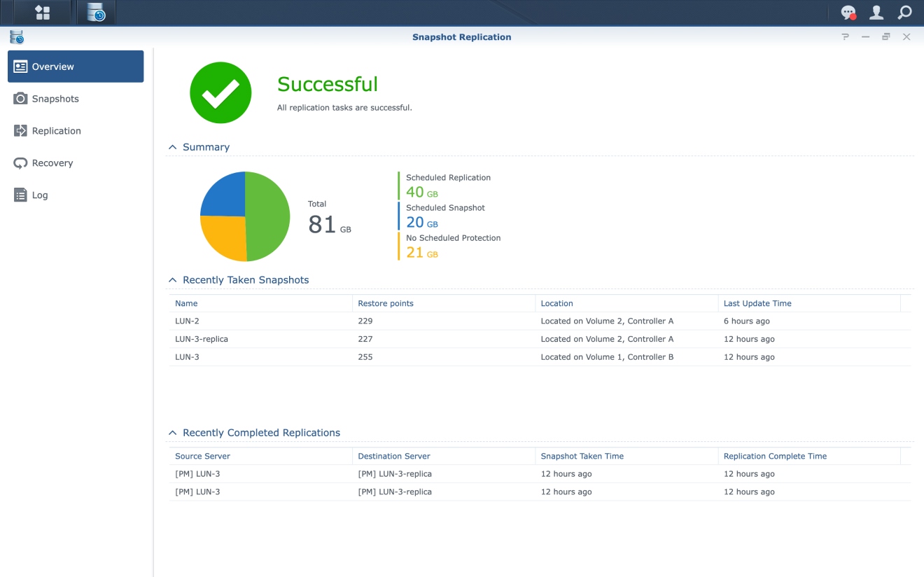Click the help question mark icon
This screenshot has width=924, height=577.
845,36
